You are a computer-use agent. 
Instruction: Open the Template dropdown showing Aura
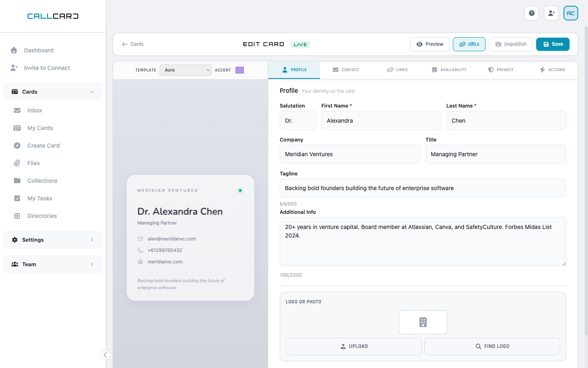pos(186,70)
